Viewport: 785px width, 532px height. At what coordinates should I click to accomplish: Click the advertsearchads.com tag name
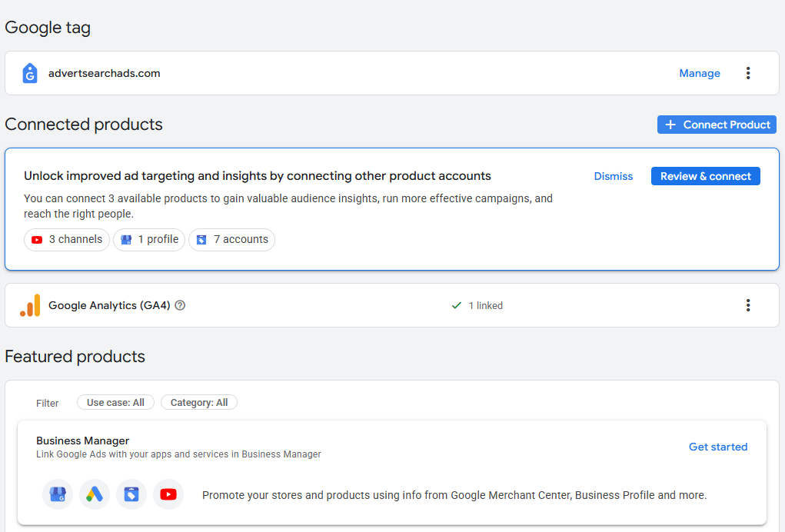coord(104,73)
